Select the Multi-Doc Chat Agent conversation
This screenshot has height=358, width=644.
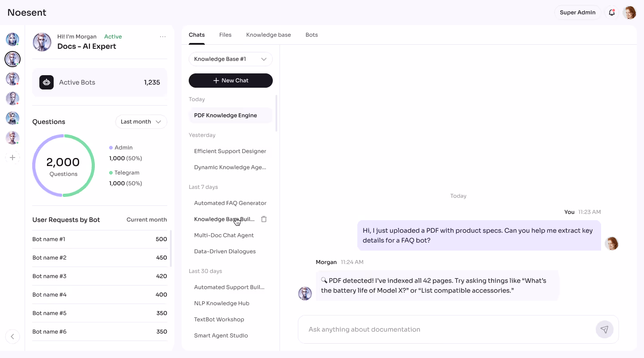coord(224,235)
